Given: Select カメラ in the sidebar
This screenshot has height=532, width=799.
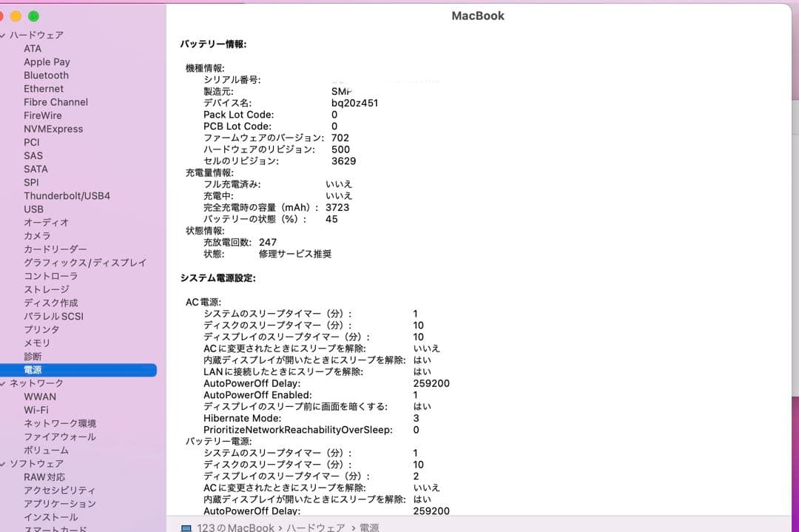Looking at the screenshot, I should click(x=37, y=236).
